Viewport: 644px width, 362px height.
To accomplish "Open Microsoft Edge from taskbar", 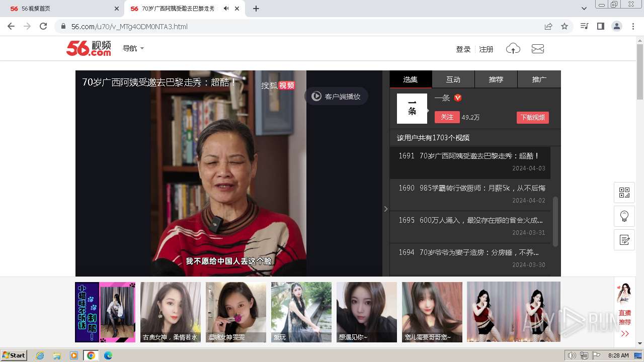I will coord(108,355).
